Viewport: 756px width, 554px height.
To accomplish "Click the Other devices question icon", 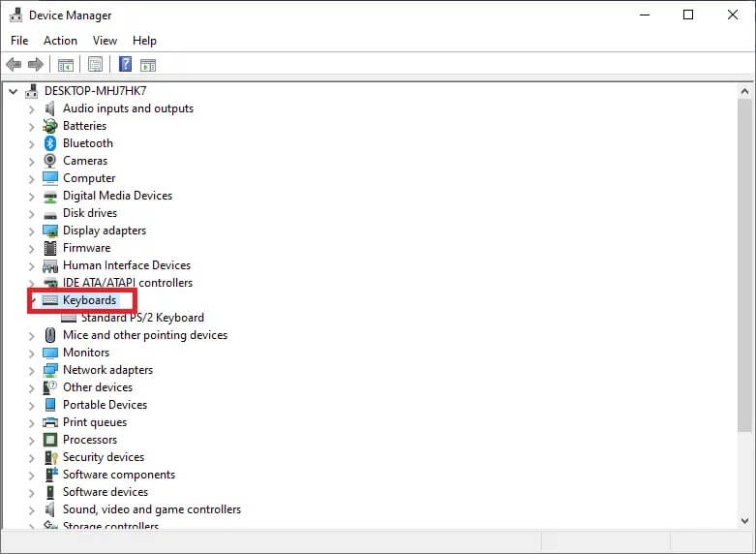I will pyautogui.click(x=50, y=387).
